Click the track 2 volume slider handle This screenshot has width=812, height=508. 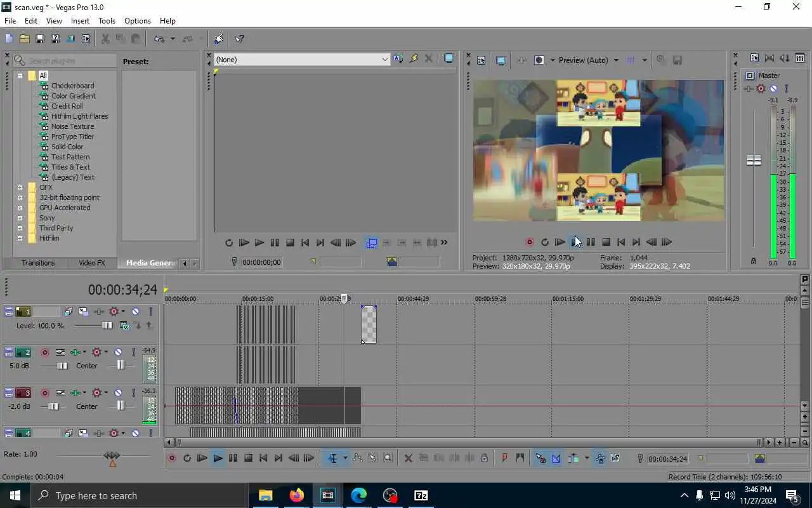[62, 366]
